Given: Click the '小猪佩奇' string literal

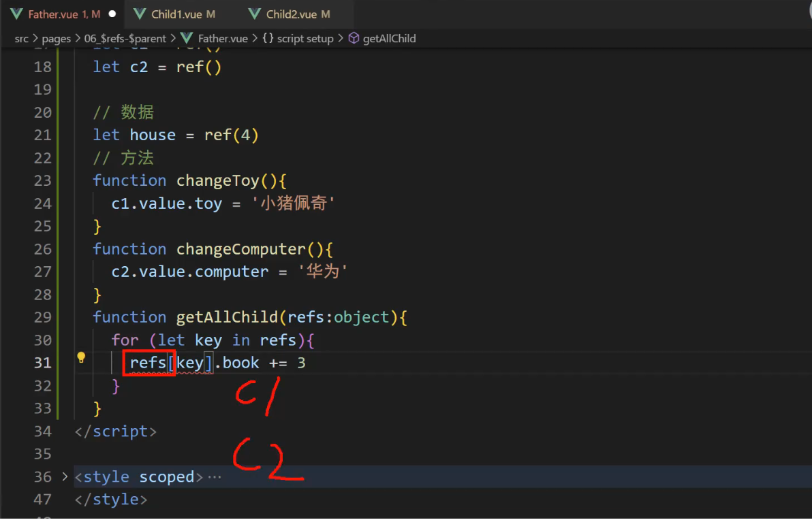Looking at the screenshot, I should pyautogui.click(x=294, y=204).
